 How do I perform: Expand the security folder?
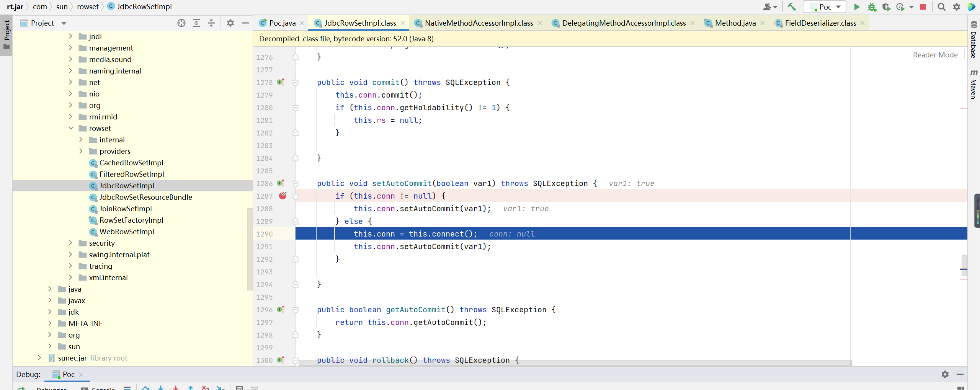(x=70, y=243)
